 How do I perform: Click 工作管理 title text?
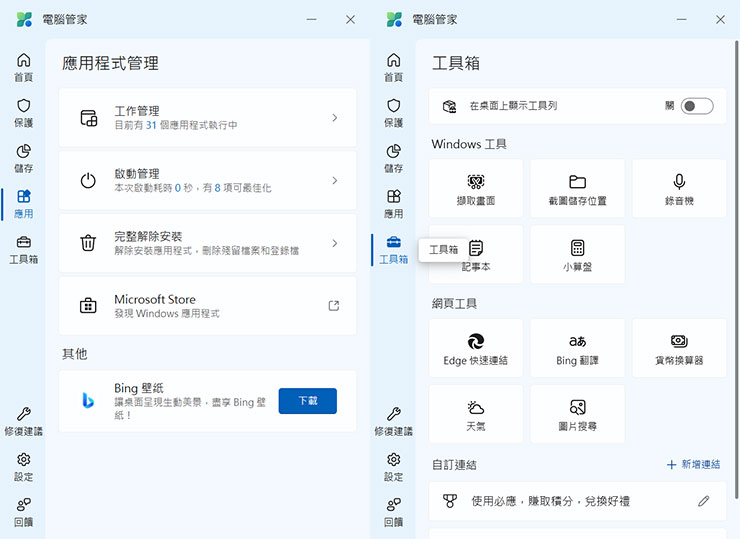(x=137, y=111)
